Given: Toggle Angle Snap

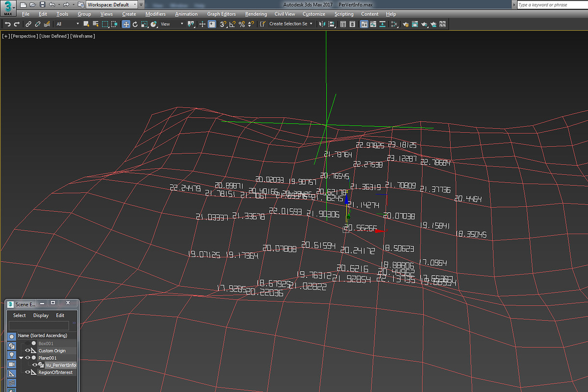Looking at the screenshot, I should [232, 24].
